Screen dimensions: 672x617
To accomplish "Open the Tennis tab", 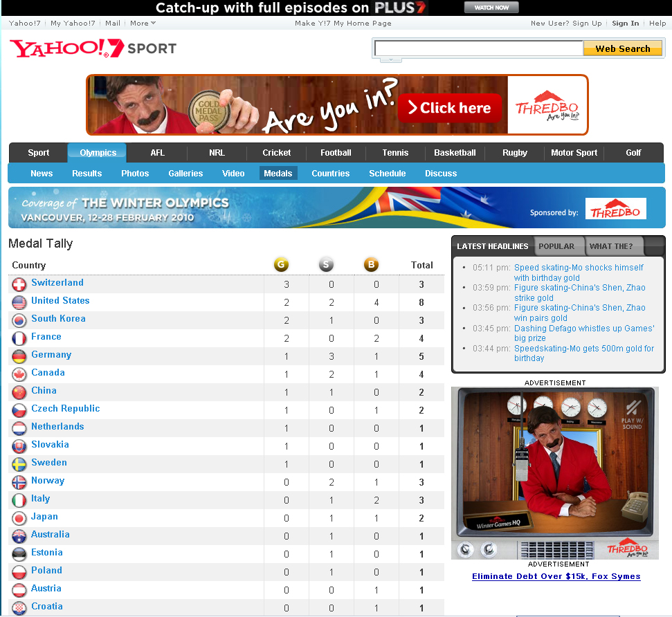I will click(x=395, y=153).
